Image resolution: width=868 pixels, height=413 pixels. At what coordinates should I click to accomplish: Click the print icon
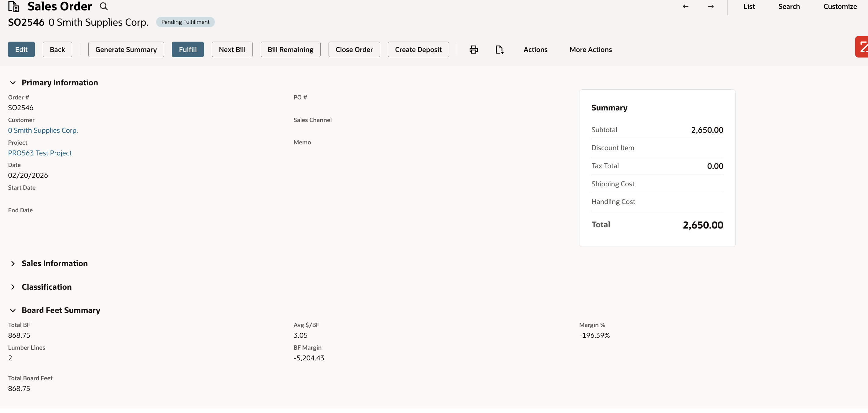click(473, 49)
